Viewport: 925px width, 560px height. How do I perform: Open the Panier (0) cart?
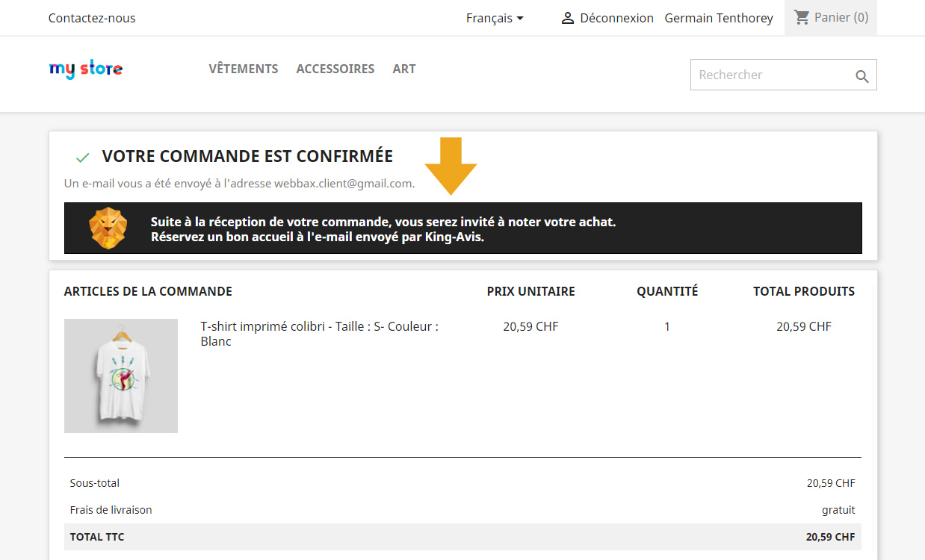(x=831, y=17)
